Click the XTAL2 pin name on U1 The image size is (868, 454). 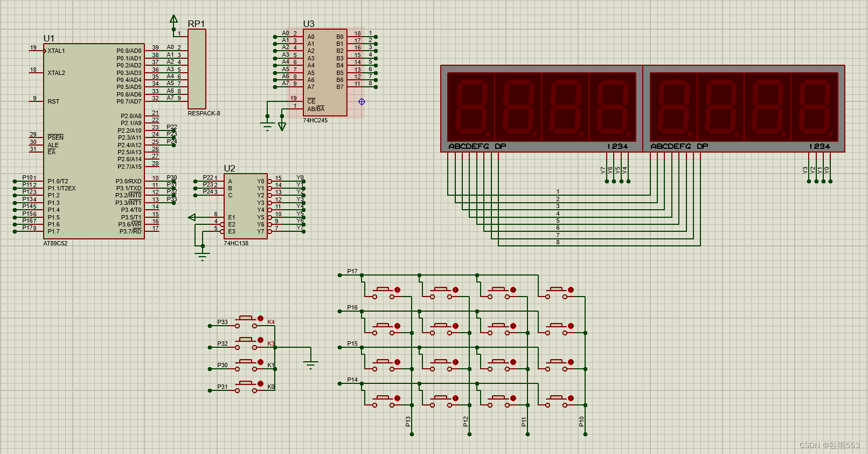point(56,73)
